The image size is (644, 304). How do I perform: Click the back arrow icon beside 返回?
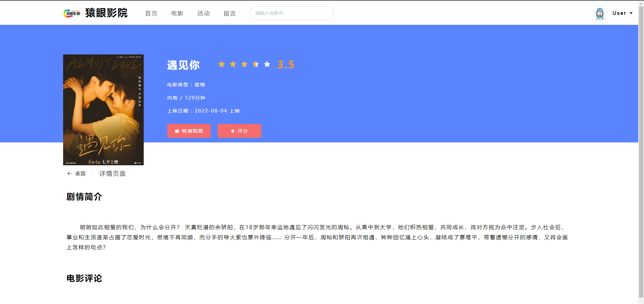click(x=70, y=173)
